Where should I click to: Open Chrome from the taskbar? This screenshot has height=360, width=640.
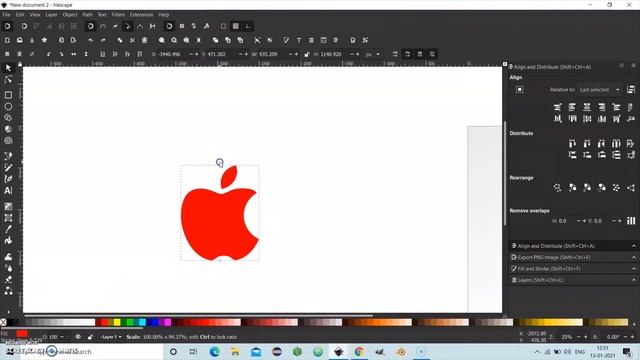(359, 351)
